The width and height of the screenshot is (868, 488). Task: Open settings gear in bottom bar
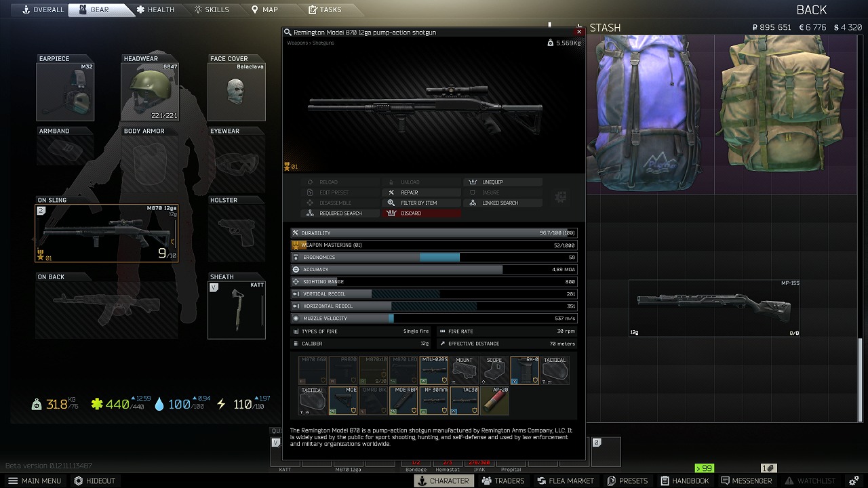[x=854, y=481]
